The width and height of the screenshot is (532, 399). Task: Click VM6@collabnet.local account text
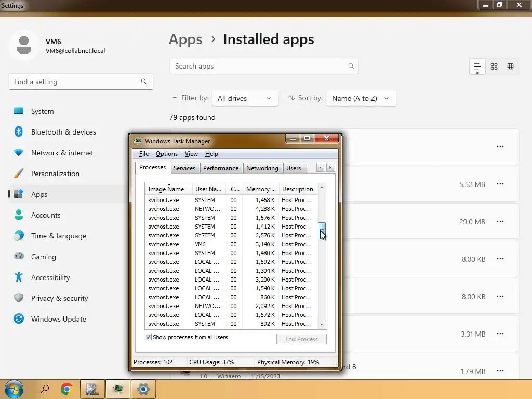[x=75, y=51]
